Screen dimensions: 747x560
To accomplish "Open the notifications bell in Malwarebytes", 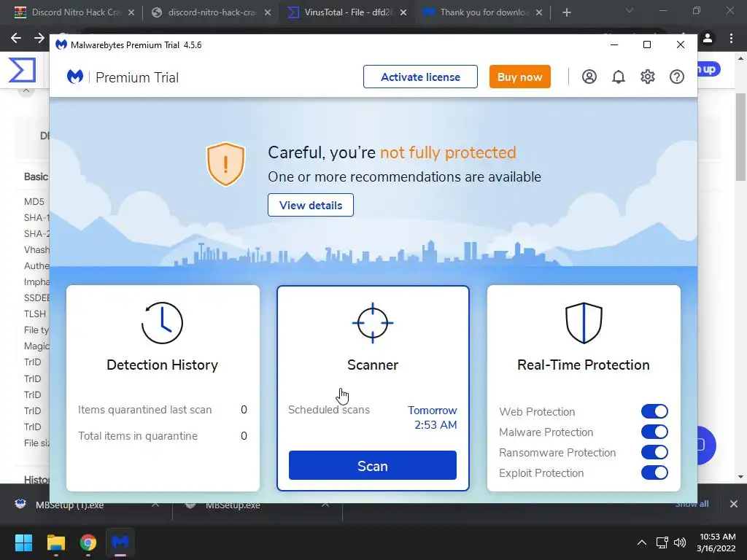I will (618, 77).
